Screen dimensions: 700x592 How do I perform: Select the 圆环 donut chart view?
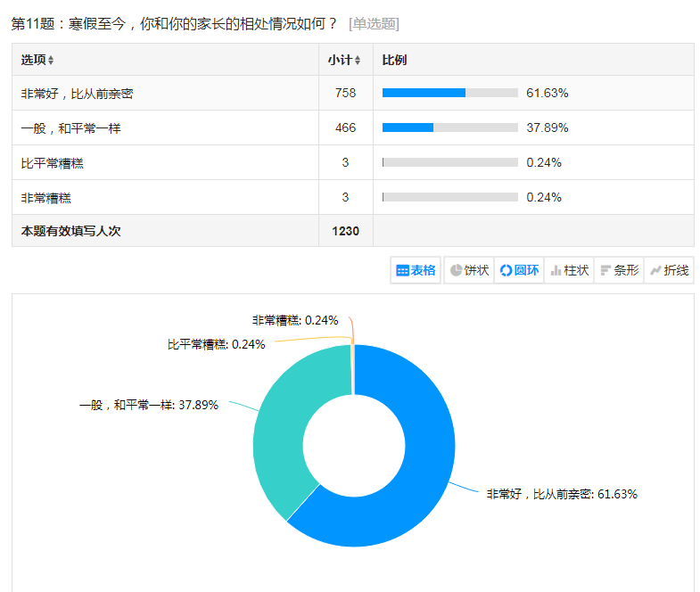pyautogui.click(x=519, y=270)
